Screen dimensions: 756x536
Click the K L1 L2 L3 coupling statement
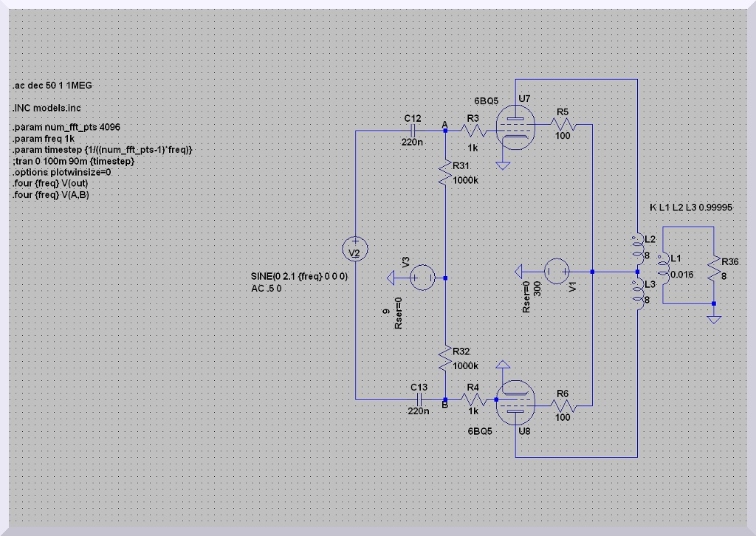pyautogui.click(x=690, y=208)
